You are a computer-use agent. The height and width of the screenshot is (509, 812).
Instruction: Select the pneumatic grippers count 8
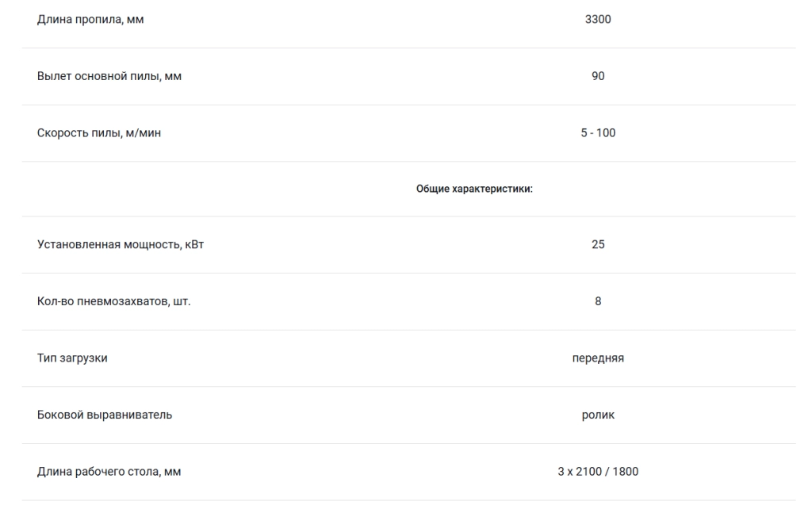598,300
